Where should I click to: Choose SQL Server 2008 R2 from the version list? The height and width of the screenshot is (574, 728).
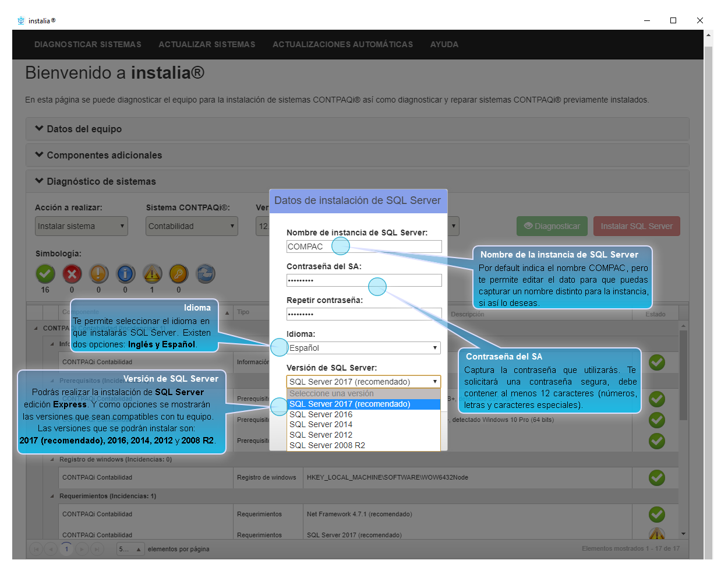[x=363, y=445]
